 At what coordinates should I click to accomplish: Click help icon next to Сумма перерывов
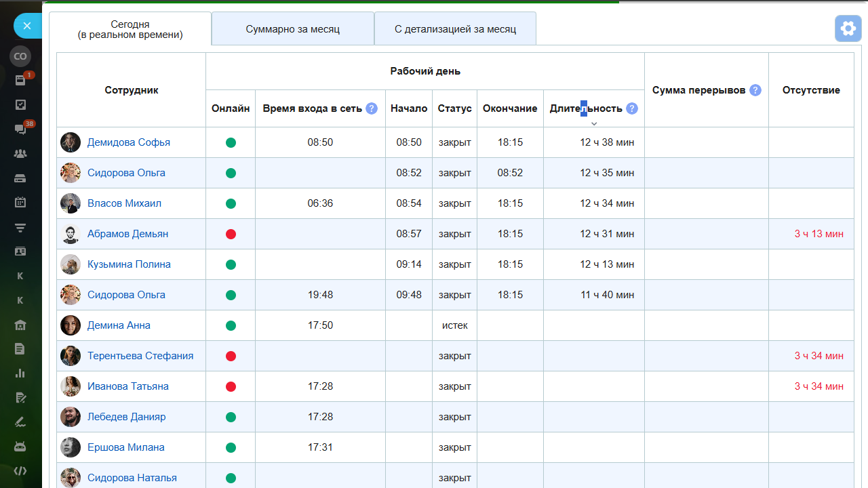tap(755, 90)
